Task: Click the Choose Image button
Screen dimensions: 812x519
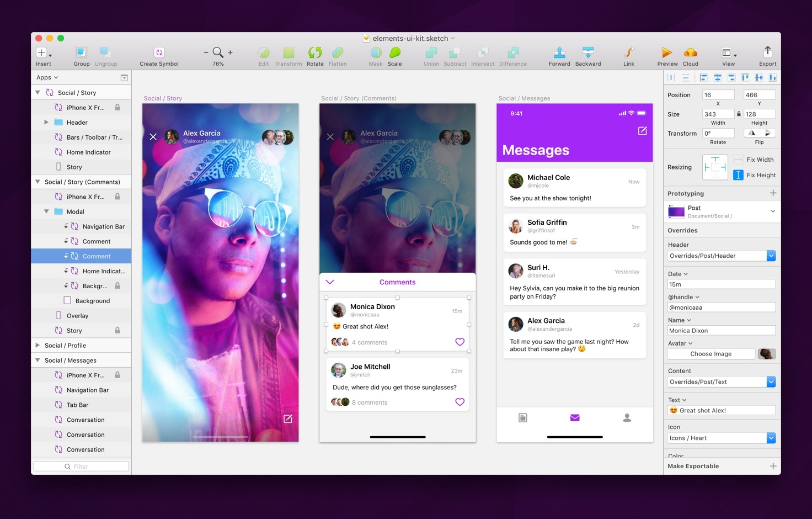Action: click(711, 354)
